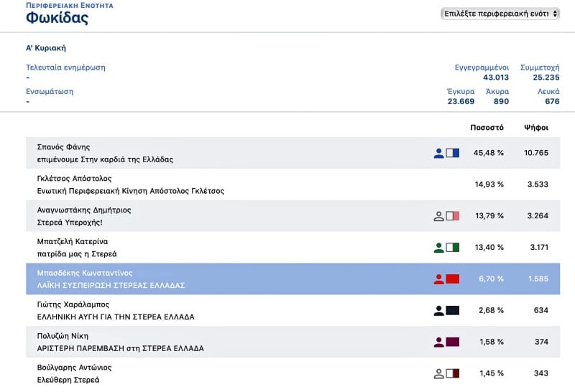Select the Γκλέτσος Απόστολος candidate row
Screen dimensions: 575x392
(x=293, y=185)
